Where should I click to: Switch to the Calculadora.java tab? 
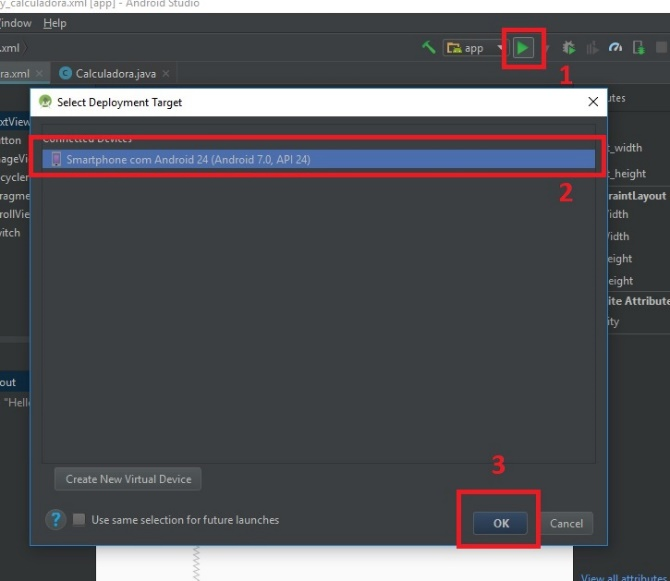click(x=116, y=74)
